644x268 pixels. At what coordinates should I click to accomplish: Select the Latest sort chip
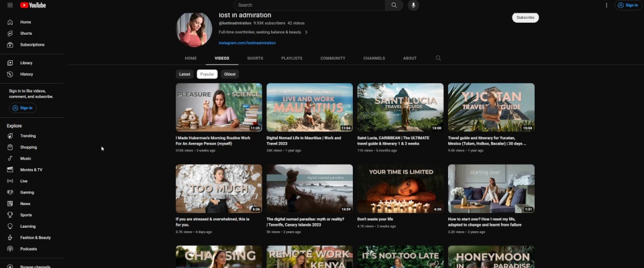tap(184, 74)
